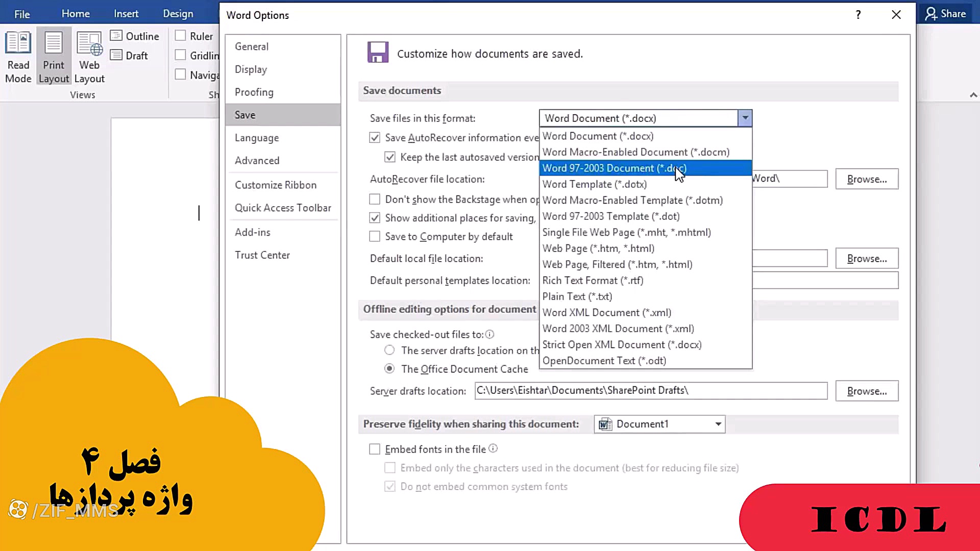The height and width of the screenshot is (551, 980).
Task: Collapse the Save files format dropdown arrow
Action: [745, 118]
